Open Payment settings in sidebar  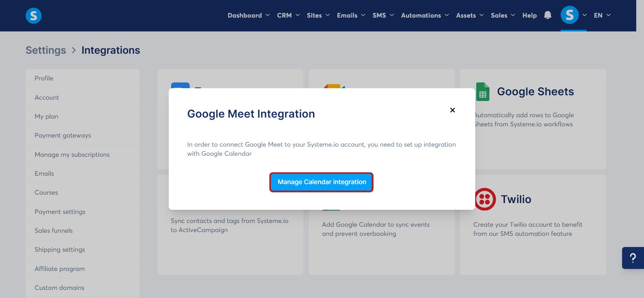click(82, 212)
